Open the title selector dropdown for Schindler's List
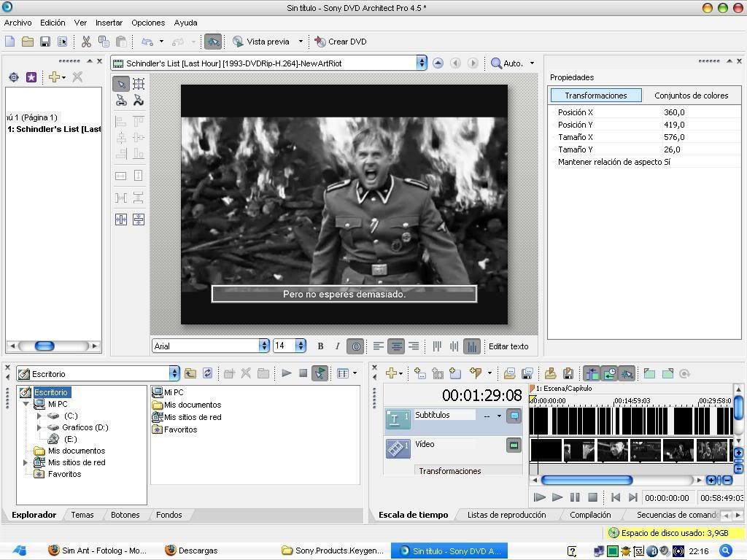Viewport: 747px width, 560px height. click(421, 63)
